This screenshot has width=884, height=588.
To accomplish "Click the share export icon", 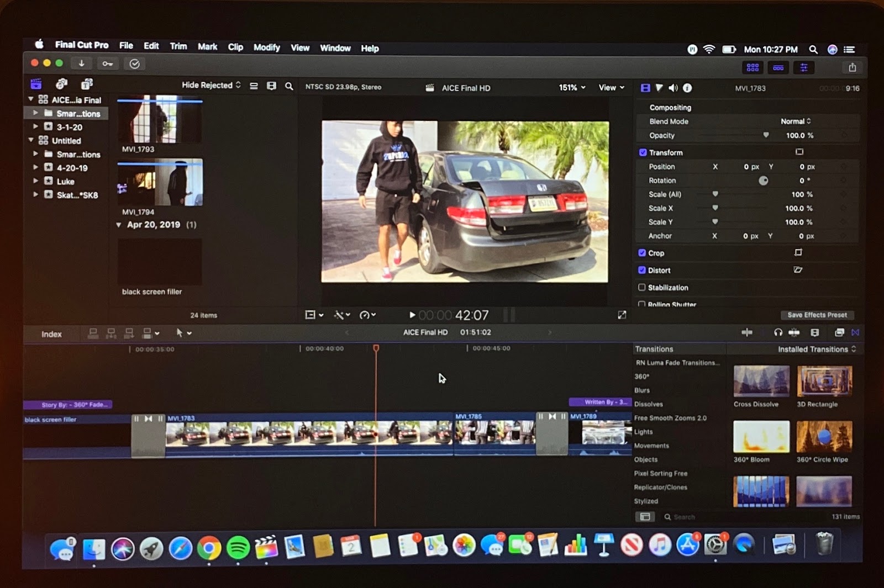I will click(x=853, y=67).
